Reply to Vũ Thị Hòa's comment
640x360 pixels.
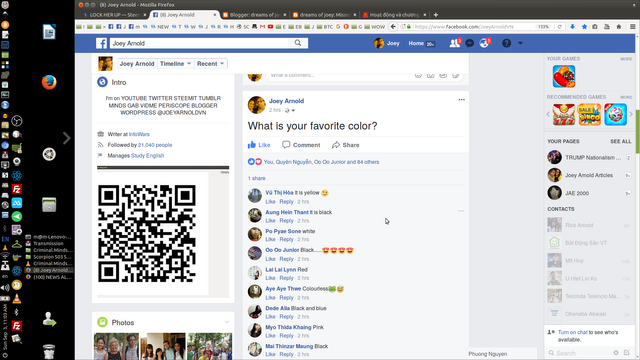(287, 202)
